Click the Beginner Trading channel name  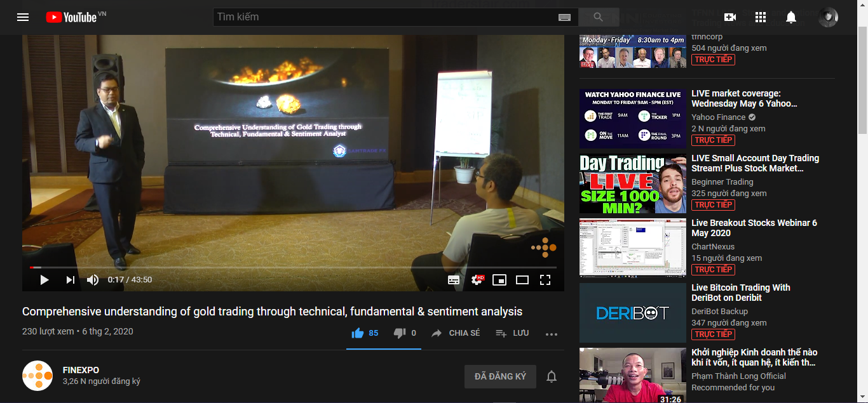pyautogui.click(x=722, y=182)
